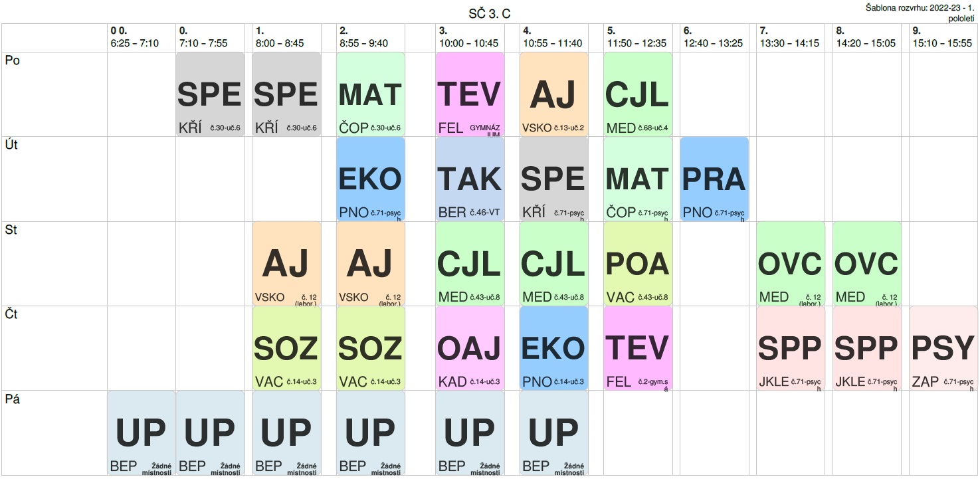
Task: Open the TAK lesson taught by BER
Action: 470,179
